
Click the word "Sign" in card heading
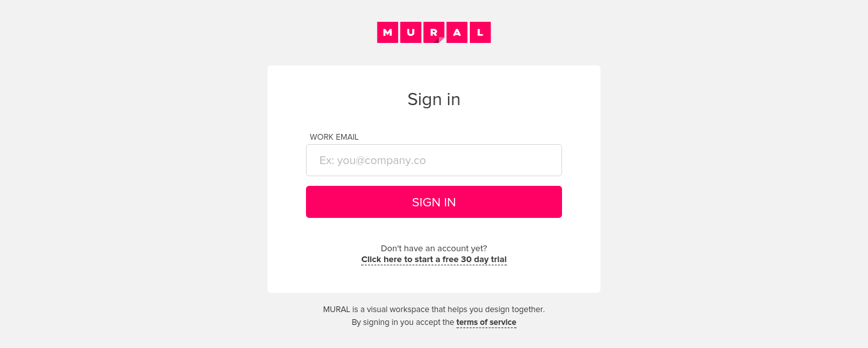coord(424,99)
